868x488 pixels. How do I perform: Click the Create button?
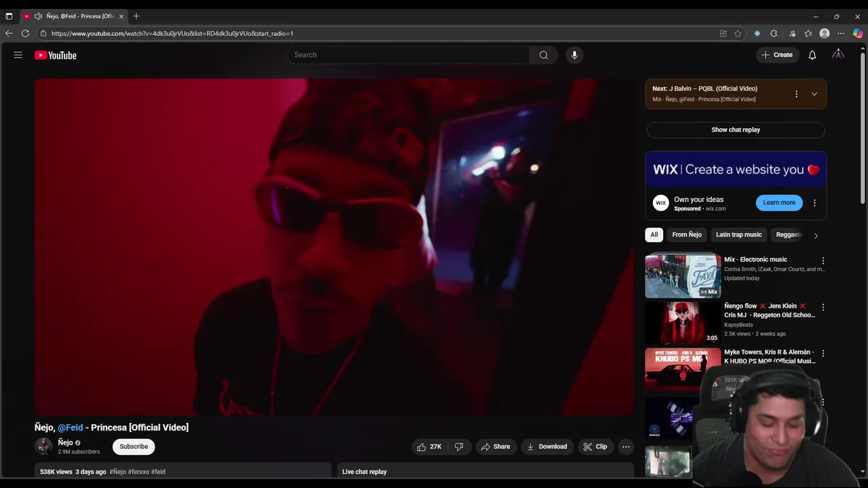[777, 55]
